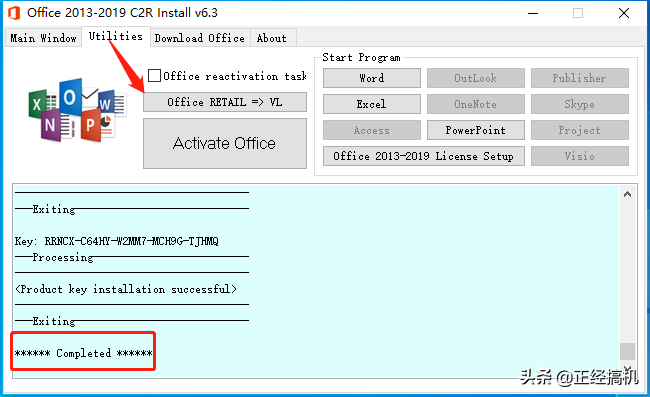Click the Office apps logo image
Viewport: 650px width, 397px height.
[77, 110]
